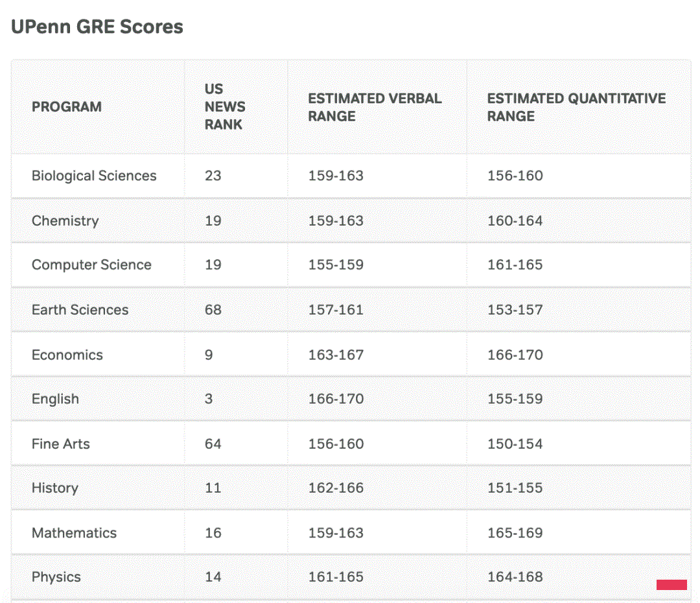The image size is (700, 603).
Task: Click History rank 11
Action: [x=213, y=488]
